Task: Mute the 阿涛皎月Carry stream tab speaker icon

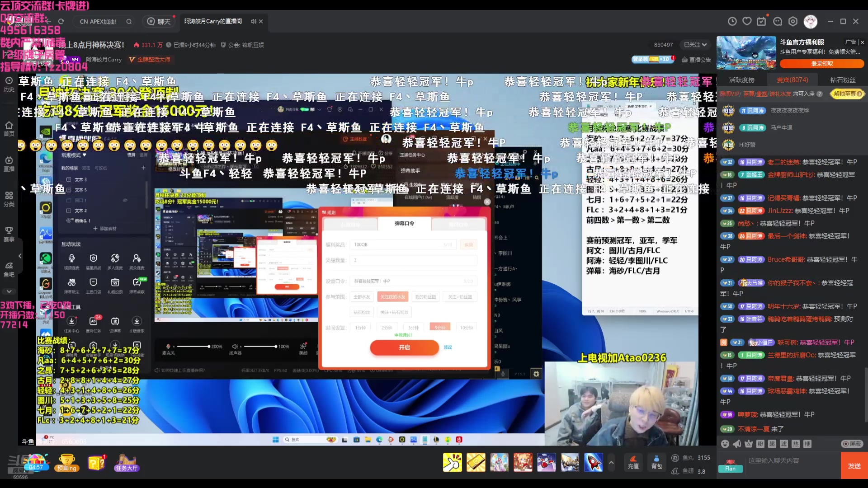Action: (253, 21)
